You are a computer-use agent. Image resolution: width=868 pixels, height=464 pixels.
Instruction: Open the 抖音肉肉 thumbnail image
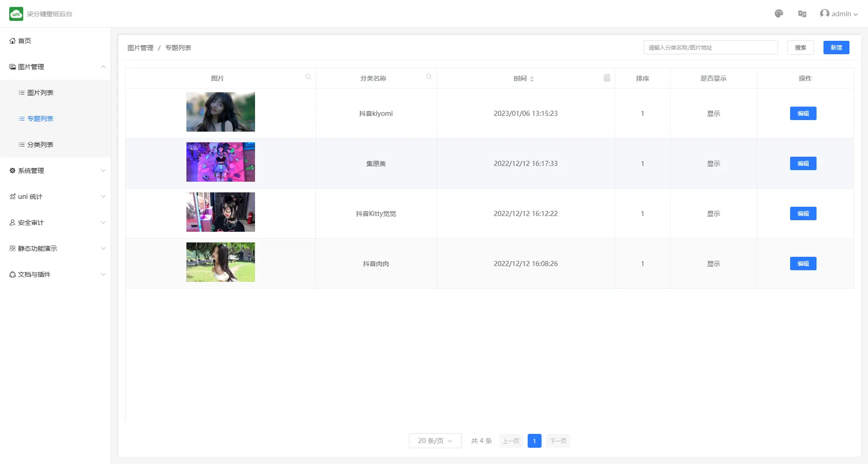pos(221,262)
